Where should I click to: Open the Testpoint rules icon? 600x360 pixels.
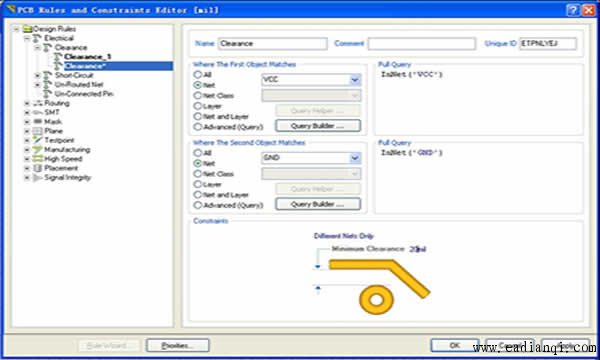(x=38, y=140)
